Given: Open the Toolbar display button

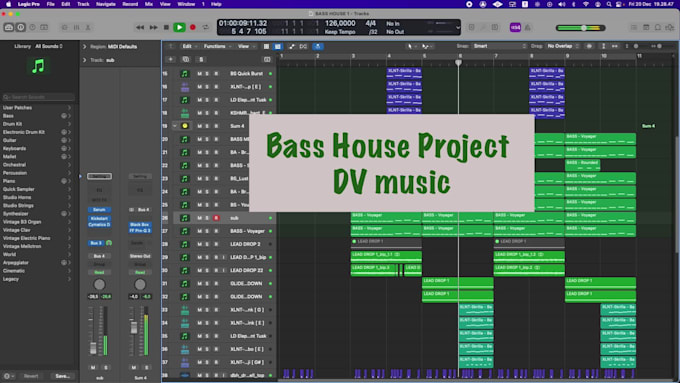Looking at the screenshot, I should [44, 27].
